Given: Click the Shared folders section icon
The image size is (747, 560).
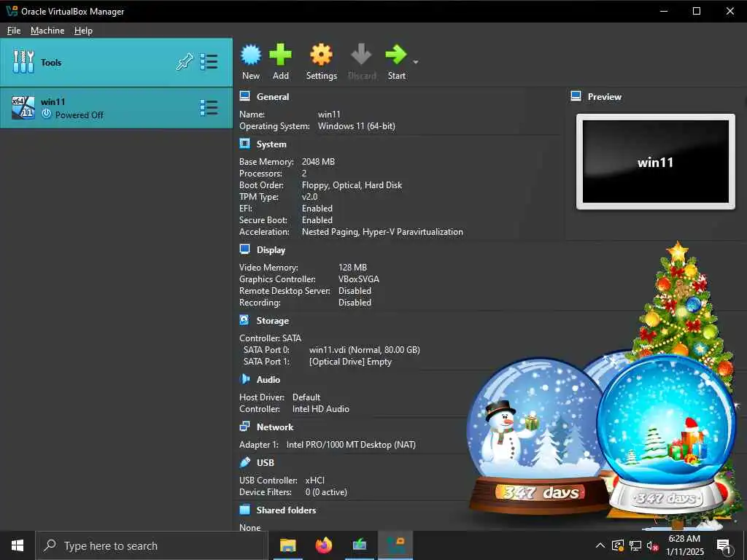Looking at the screenshot, I should 245,510.
